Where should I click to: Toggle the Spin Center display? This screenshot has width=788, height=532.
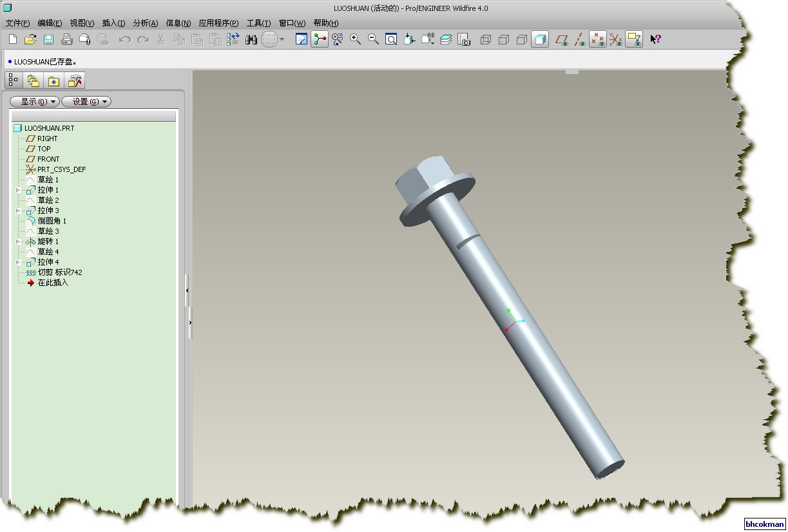click(320, 39)
